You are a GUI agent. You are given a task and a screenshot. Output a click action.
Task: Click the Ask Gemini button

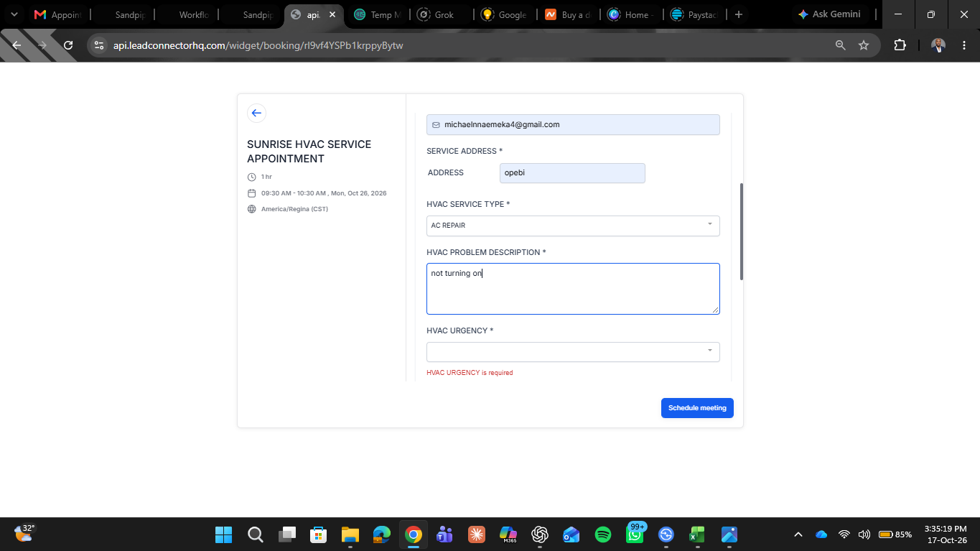(x=829, y=14)
